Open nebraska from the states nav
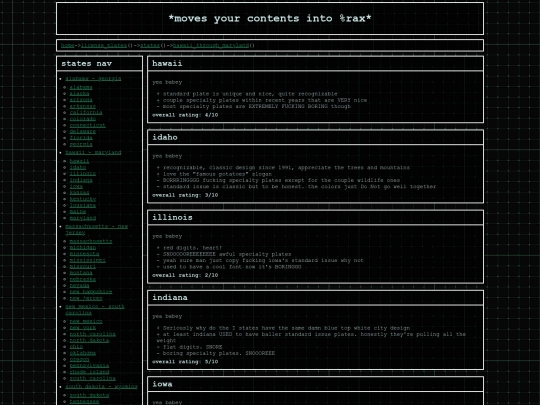 [83, 279]
